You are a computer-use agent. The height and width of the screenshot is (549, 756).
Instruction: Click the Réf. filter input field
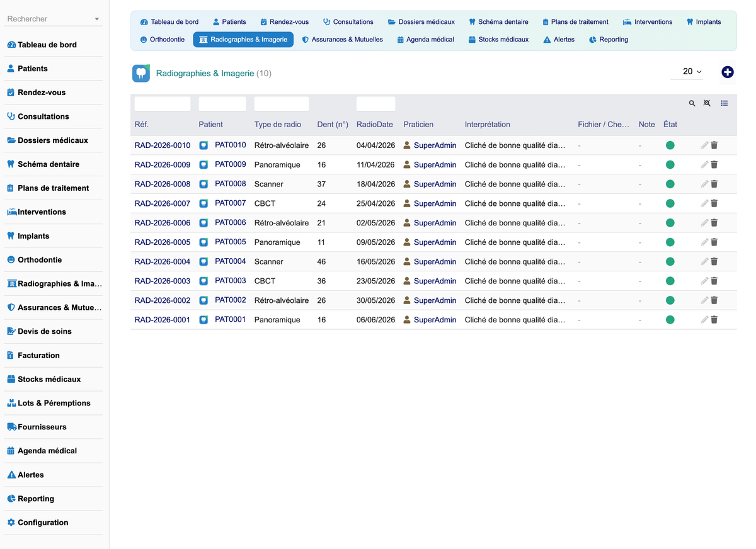[163, 104]
